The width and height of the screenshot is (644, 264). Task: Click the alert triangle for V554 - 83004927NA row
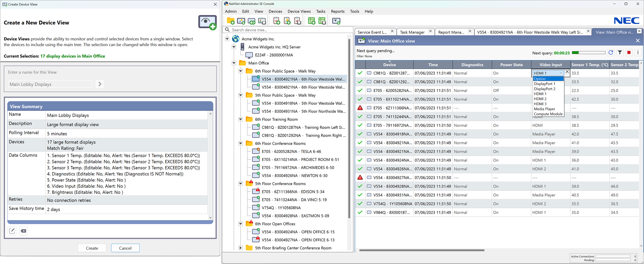tap(360, 177)
